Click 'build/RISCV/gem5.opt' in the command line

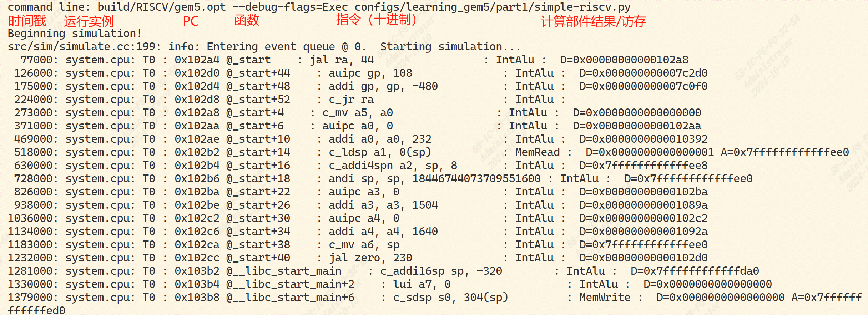tap(162, 7)
